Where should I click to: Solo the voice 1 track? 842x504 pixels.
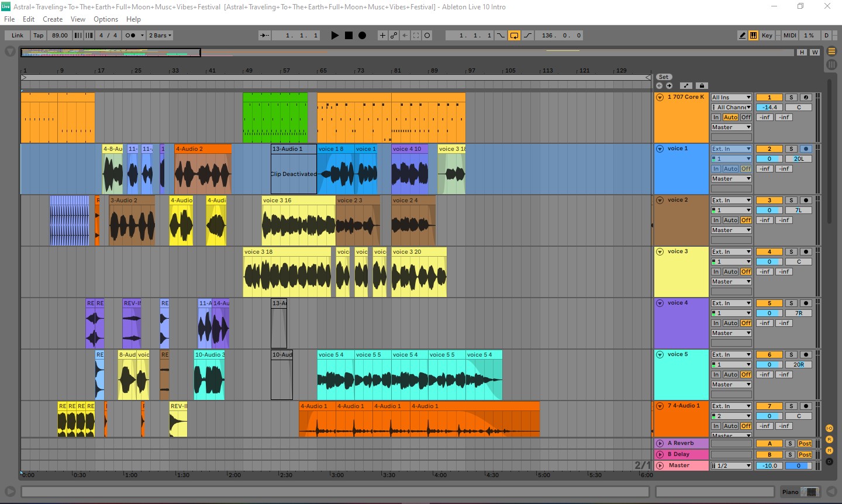pyautogui.click(x=791, y=149)
